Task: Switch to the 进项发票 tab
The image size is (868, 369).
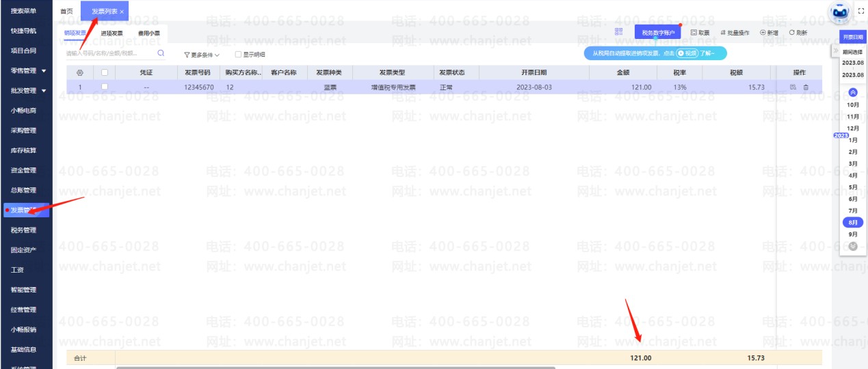Action: pos(111,33)
